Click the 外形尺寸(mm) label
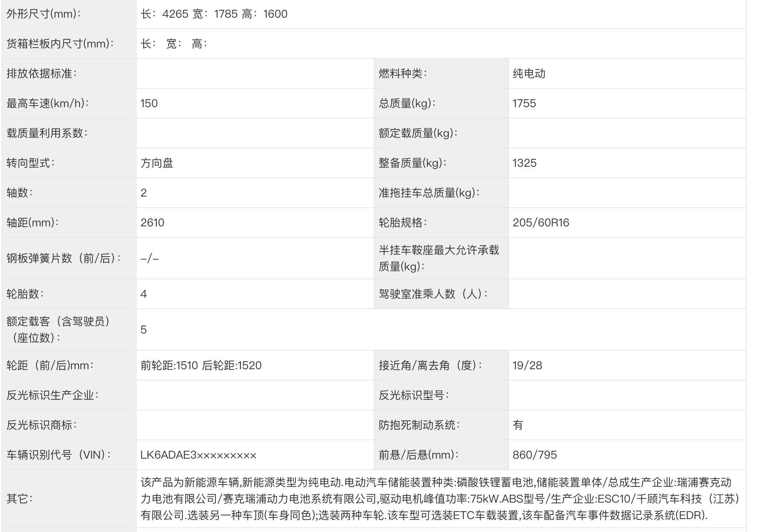This screenshot has width=758, height=532. coord(44,14)
